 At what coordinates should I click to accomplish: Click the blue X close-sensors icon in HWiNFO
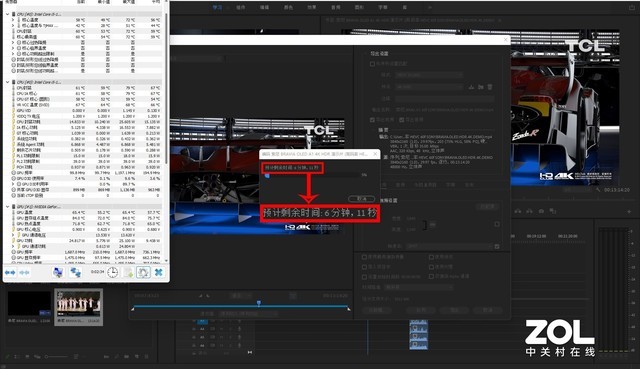pos(159,272)
